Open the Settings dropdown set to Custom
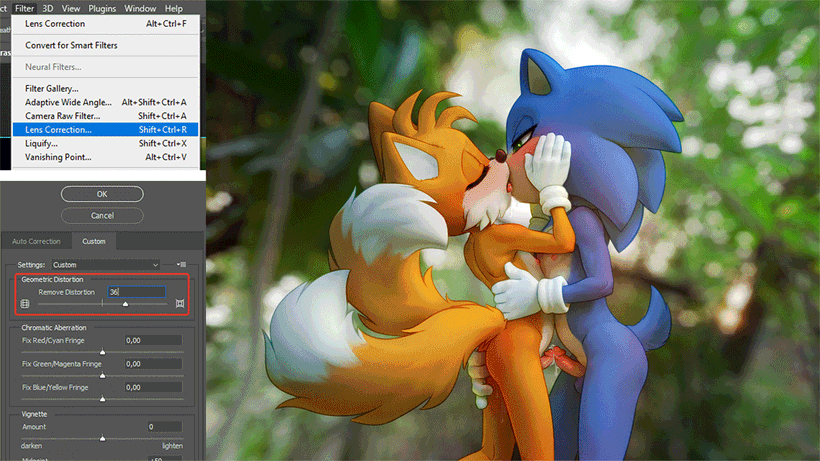The image size is (820, 461). tap(105, 265)
